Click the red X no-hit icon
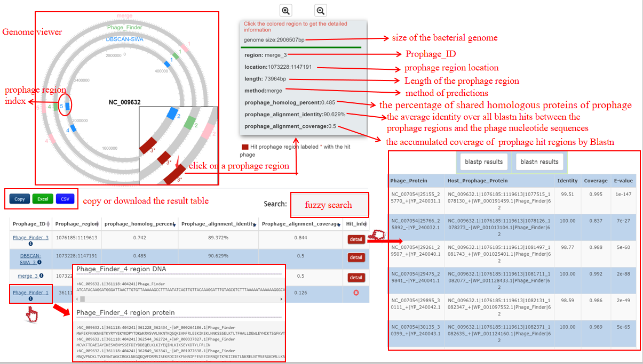The width and height of the screenshot is (643, 364). (356, 293)
